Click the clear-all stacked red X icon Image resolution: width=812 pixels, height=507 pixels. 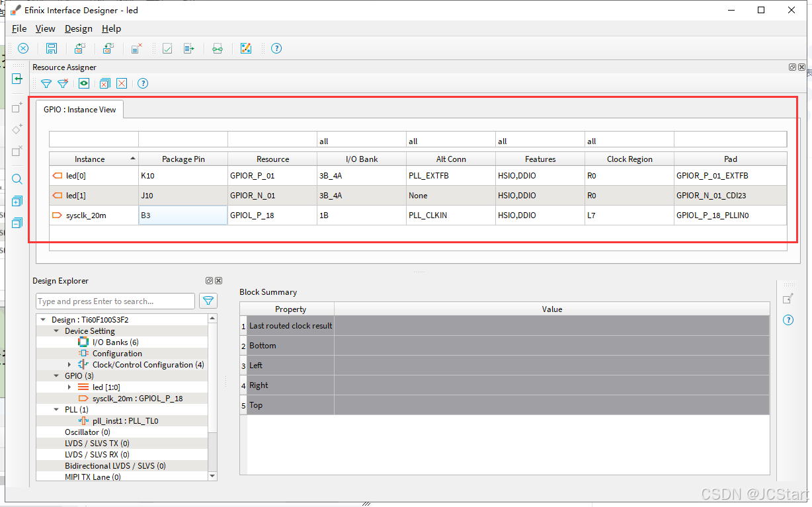pyautogui.click(x=104, y=83)
